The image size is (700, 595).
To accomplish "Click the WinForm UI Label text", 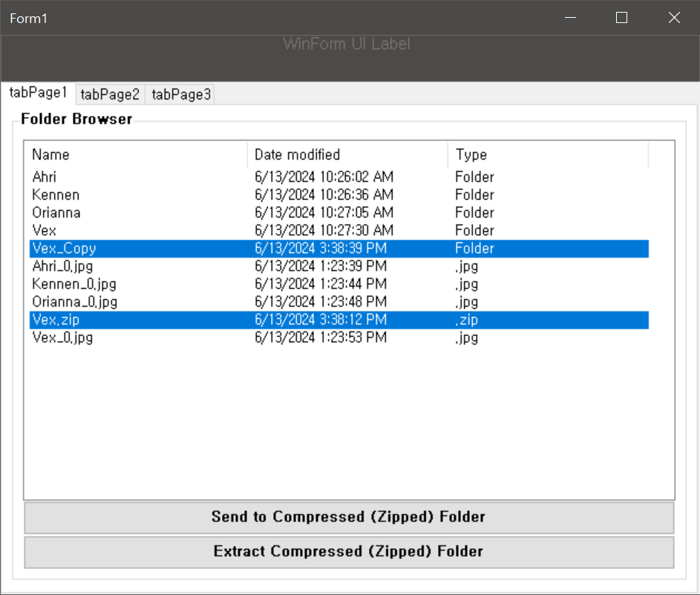I will coord(347,44).
